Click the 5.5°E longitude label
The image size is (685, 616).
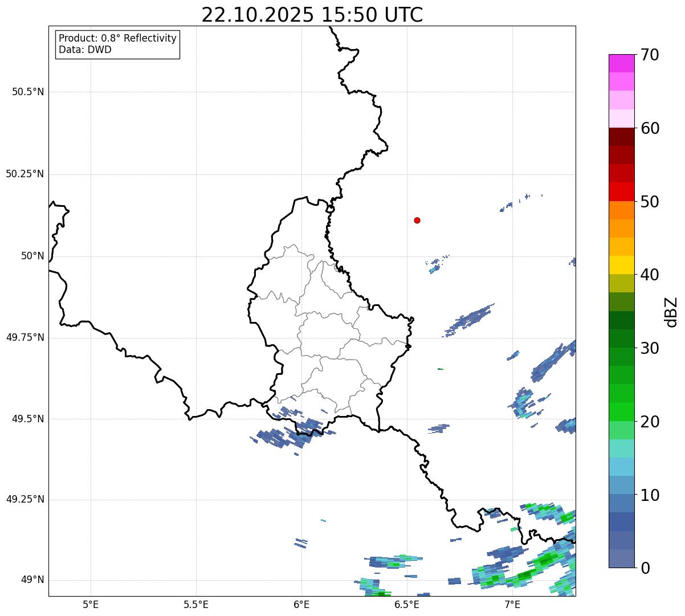(x=196, y=604)
